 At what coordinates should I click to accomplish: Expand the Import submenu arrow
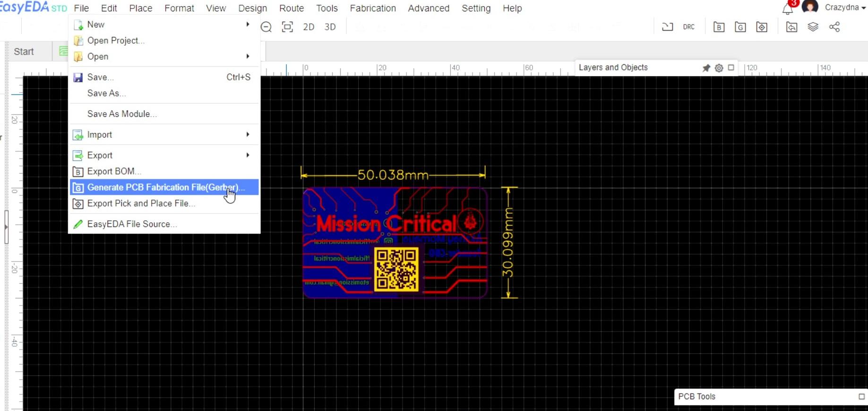point(248,134)
